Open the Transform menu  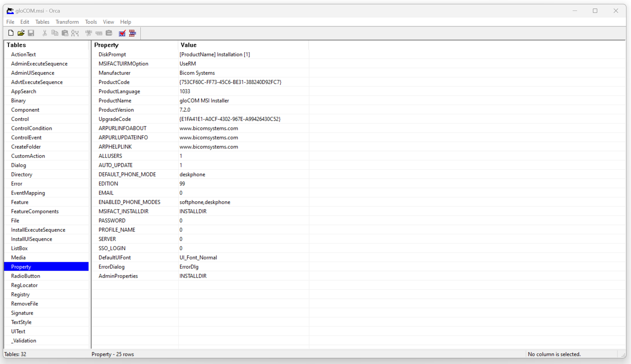point(67,22)
